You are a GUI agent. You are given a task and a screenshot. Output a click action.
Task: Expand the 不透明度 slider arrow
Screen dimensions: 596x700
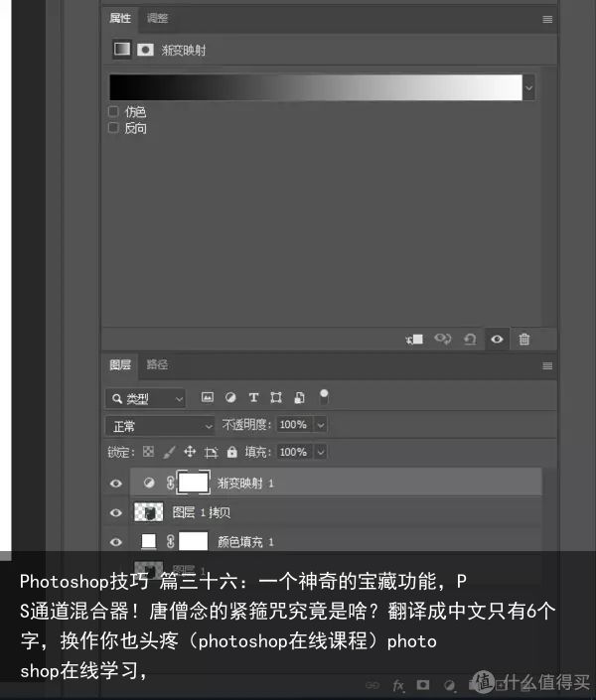(x=320, y=425)
